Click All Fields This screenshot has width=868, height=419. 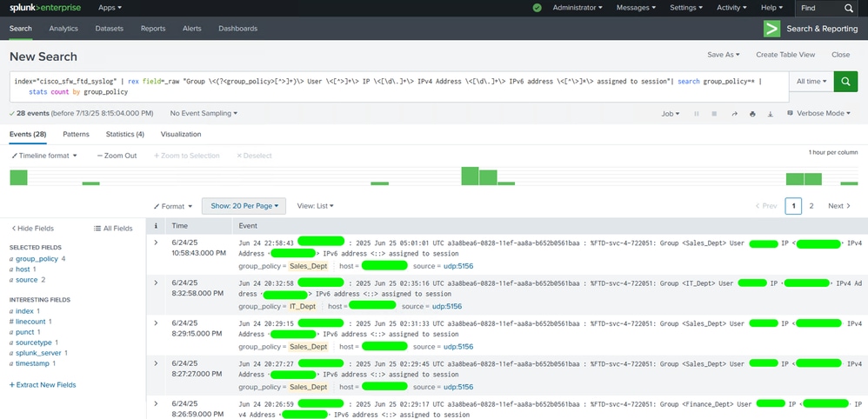[113, 228]
